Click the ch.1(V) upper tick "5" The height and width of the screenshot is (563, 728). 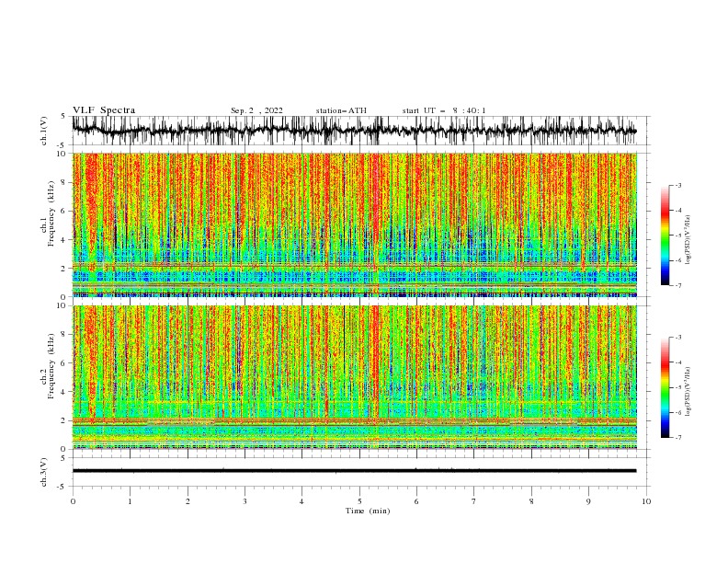tap(64, 117)
